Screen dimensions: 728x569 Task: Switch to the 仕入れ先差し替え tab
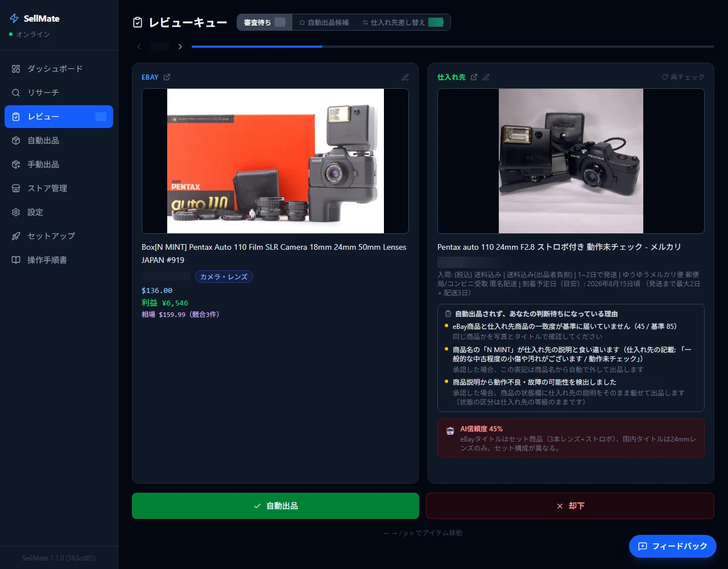[403, 23]
